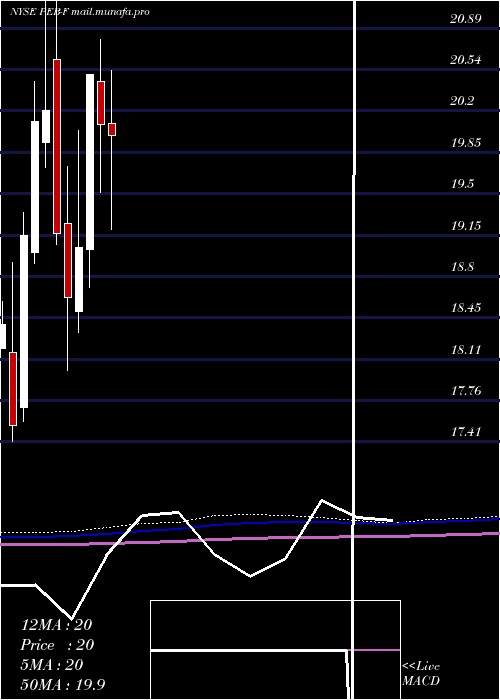Click the 19.15 price level label
The width and height of the screenshot is (500, 700).
[x=466, y=225]
